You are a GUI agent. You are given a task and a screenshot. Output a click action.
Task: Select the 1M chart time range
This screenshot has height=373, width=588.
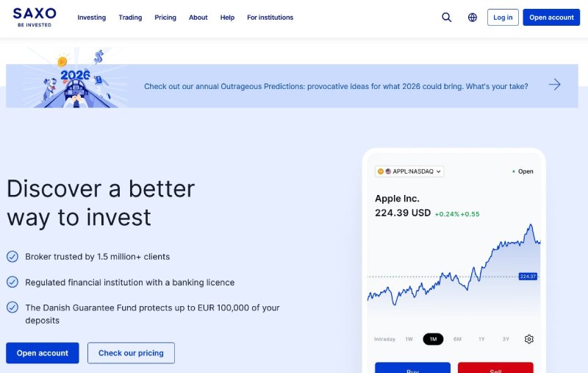click(x=433, y=339)
